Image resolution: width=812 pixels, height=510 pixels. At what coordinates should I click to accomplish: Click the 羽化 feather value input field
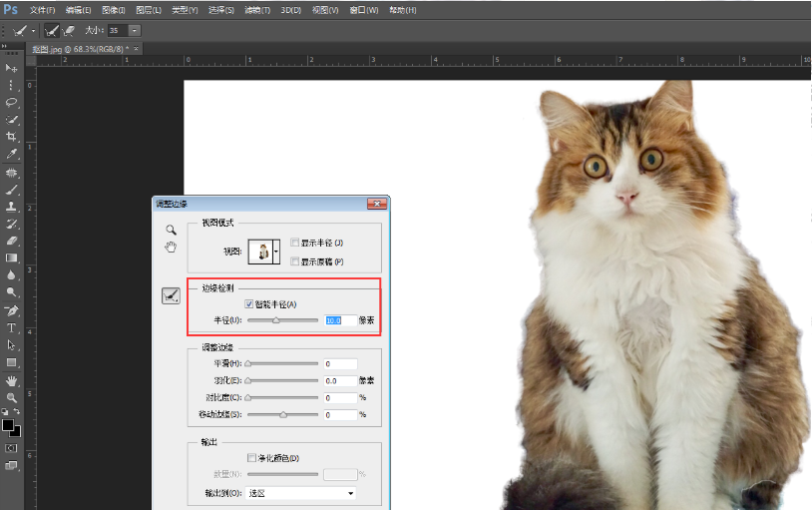340,380
